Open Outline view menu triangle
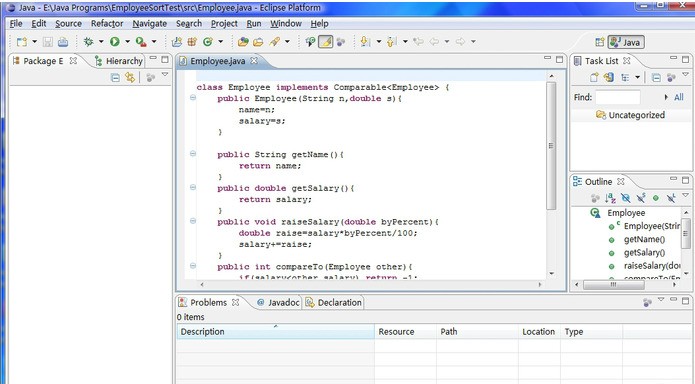This screenshot has width=695, height=384. click(x=685, y=195)
